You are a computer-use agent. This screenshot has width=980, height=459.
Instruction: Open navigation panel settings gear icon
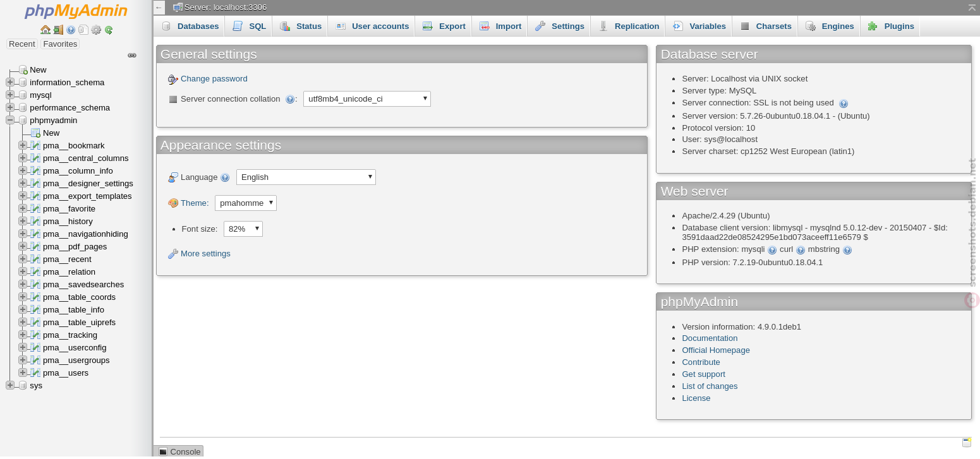[96, 30]
